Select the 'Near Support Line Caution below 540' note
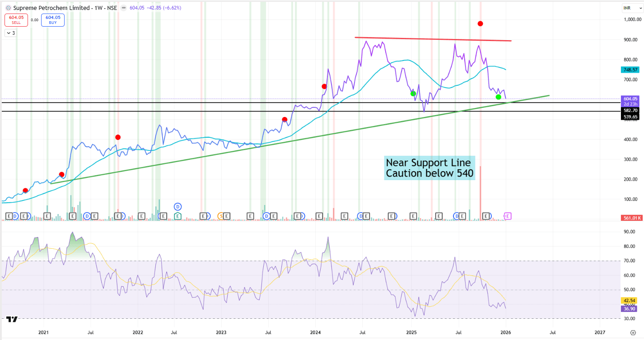This screenshot has width=644, height=340. point(429,168)
